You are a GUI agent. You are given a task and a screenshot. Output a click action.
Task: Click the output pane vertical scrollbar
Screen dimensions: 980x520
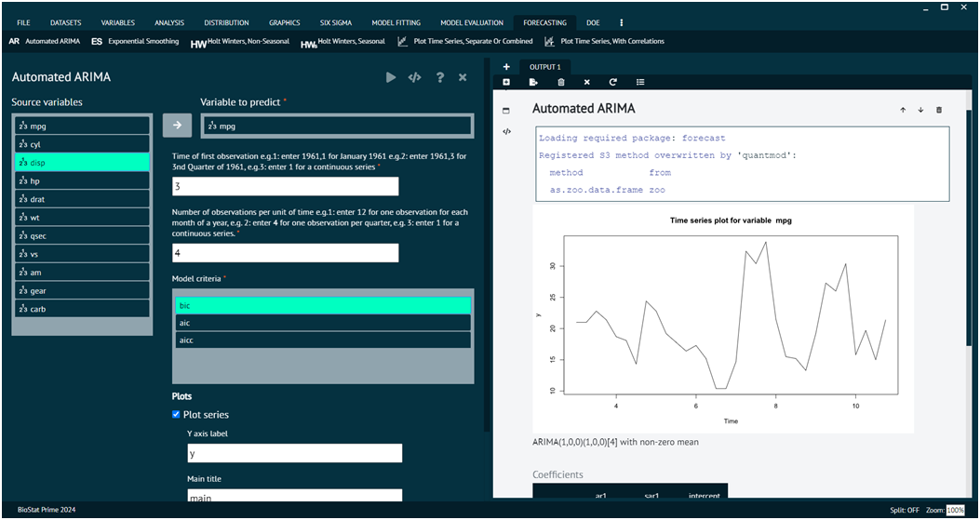[x=969, y=228]
